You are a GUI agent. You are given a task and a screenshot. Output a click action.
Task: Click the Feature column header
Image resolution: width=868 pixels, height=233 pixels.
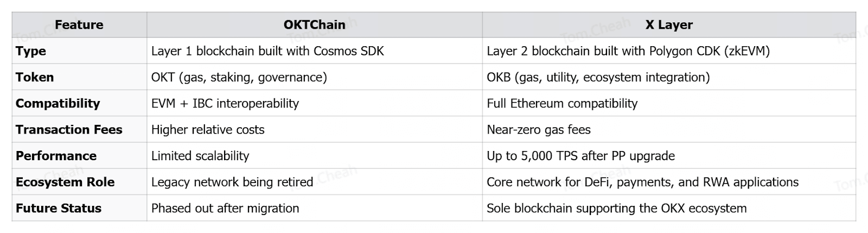[79, 25]
